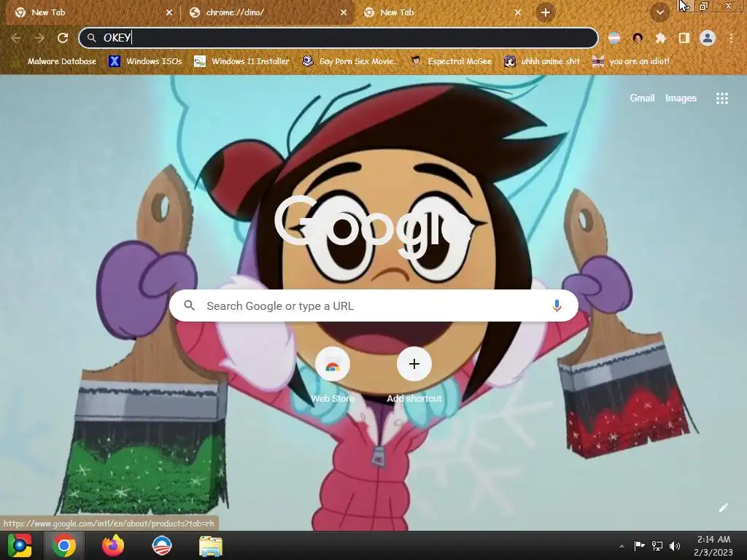Close the third New Tab

(x=518, y=12)
